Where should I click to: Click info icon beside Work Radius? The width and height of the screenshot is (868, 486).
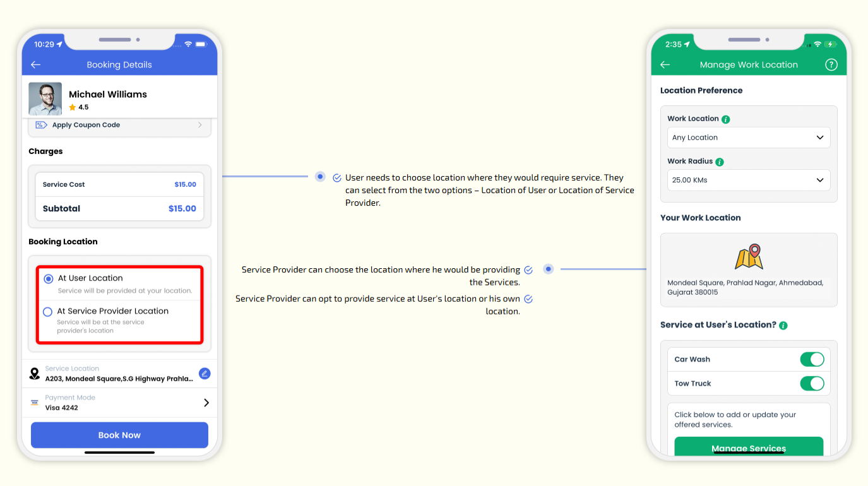[x=720, y=162]
